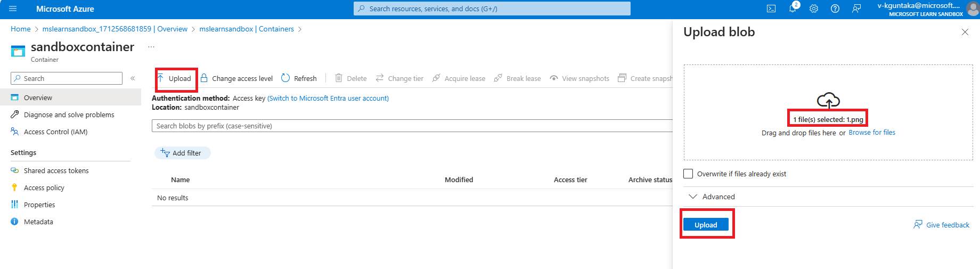The image size is (980, 269).
Task: Open portal settings gear
Action: pos(814,9)
